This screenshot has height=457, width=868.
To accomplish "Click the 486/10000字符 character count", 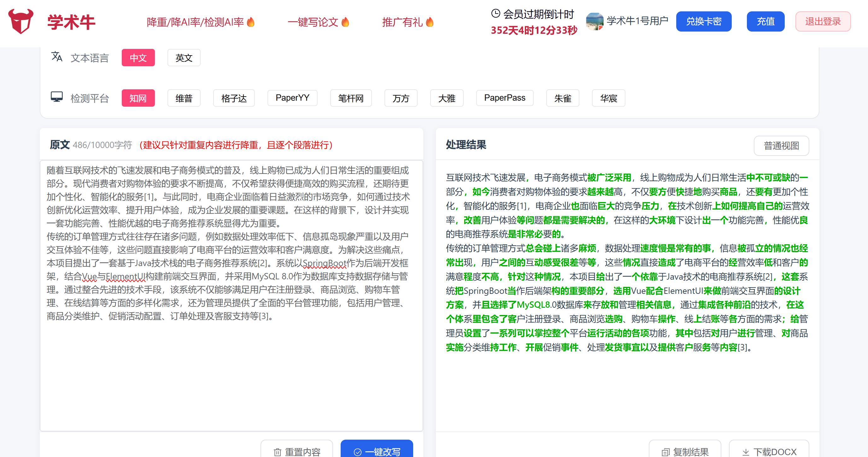I will (x=103, y=145).
